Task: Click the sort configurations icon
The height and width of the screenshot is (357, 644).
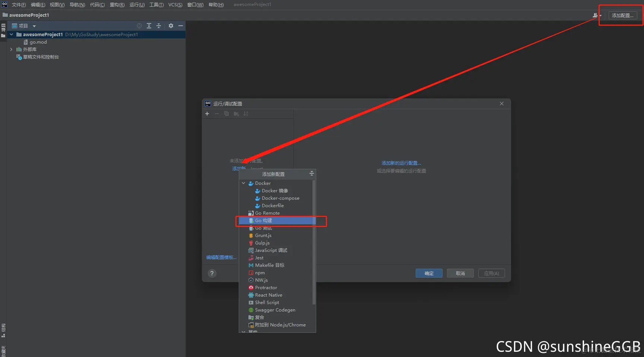Action: click(x=246, y=114)
